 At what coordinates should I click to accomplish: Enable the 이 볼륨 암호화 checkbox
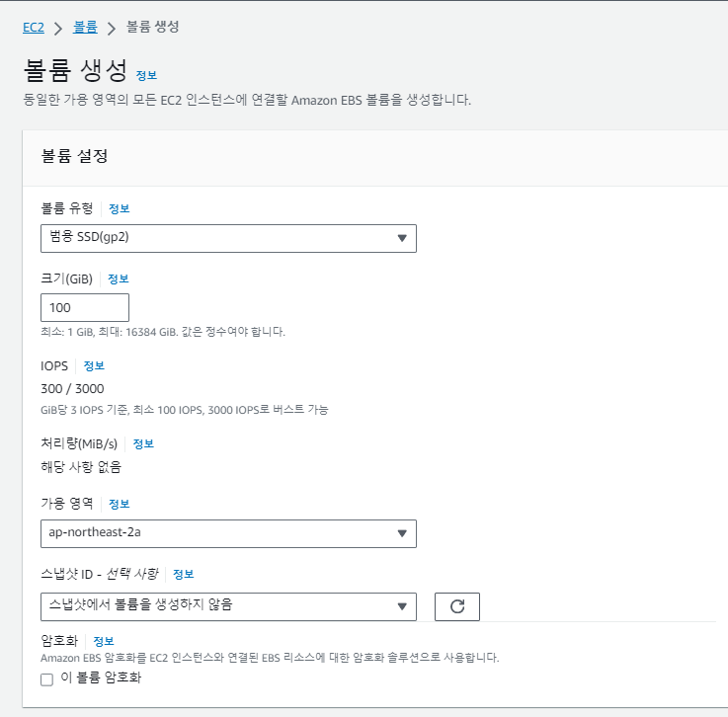[46, 679]
